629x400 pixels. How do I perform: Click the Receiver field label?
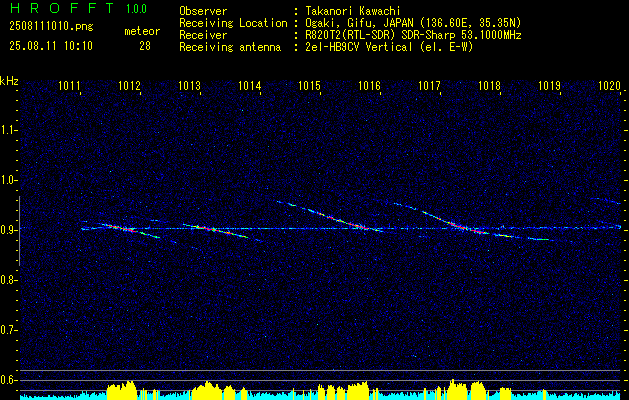pyautogui.click(x=203, y=35)
